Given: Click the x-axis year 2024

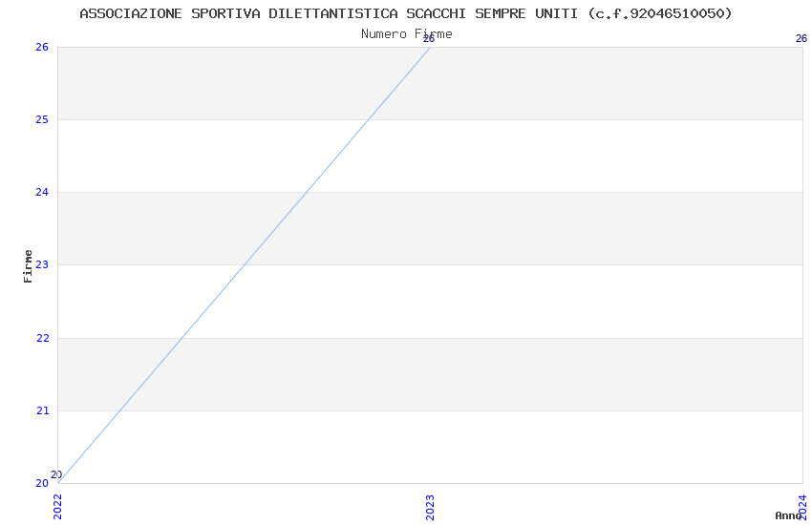Looking at the screenshot, I should (x=802, y=507).
